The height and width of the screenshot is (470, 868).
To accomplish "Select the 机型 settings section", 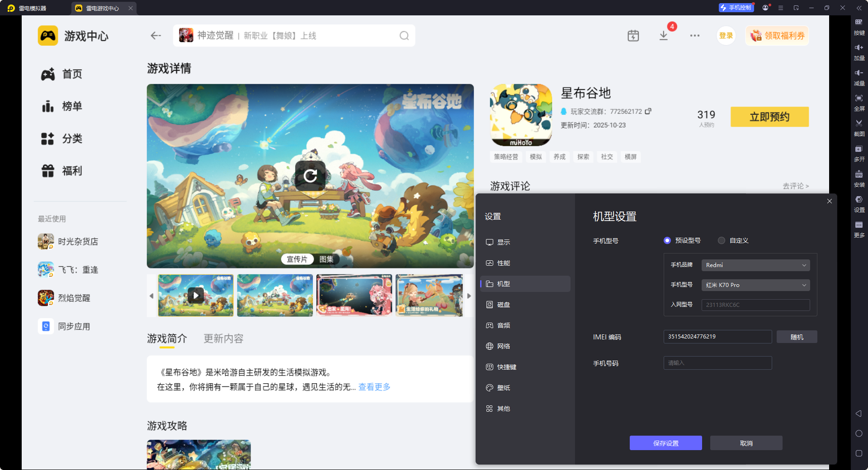I will (525, 284).
